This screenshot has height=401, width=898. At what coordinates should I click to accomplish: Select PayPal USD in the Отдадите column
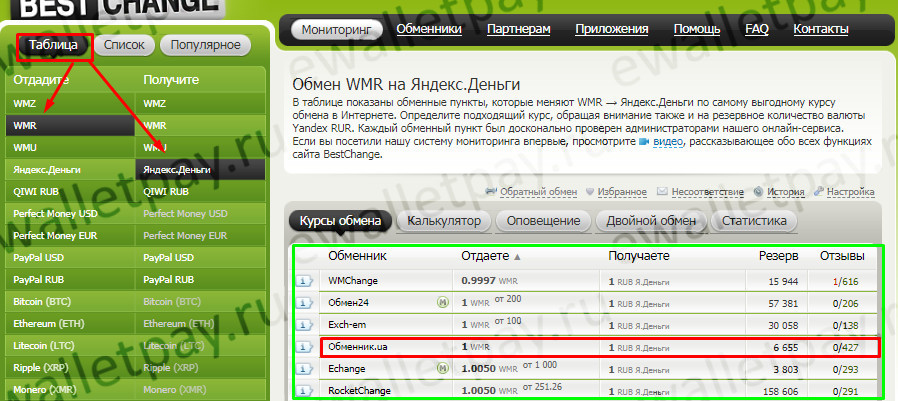[70, 257]
